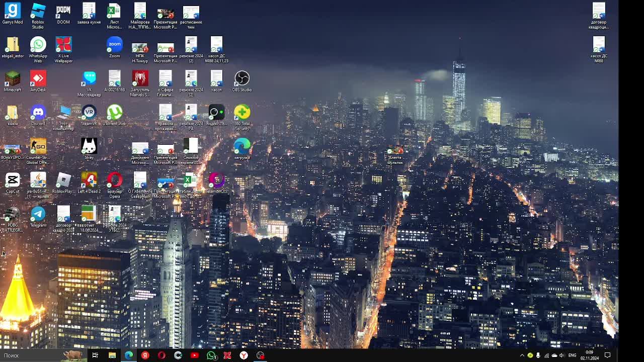Select the Telegram desktop icon
Screen dimensions: 644x362
38,217
